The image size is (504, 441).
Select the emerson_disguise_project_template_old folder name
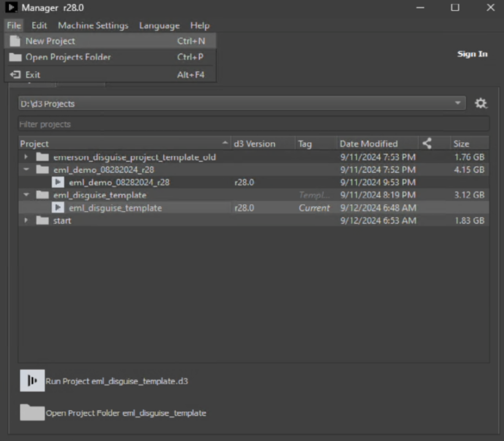[134, 157]
